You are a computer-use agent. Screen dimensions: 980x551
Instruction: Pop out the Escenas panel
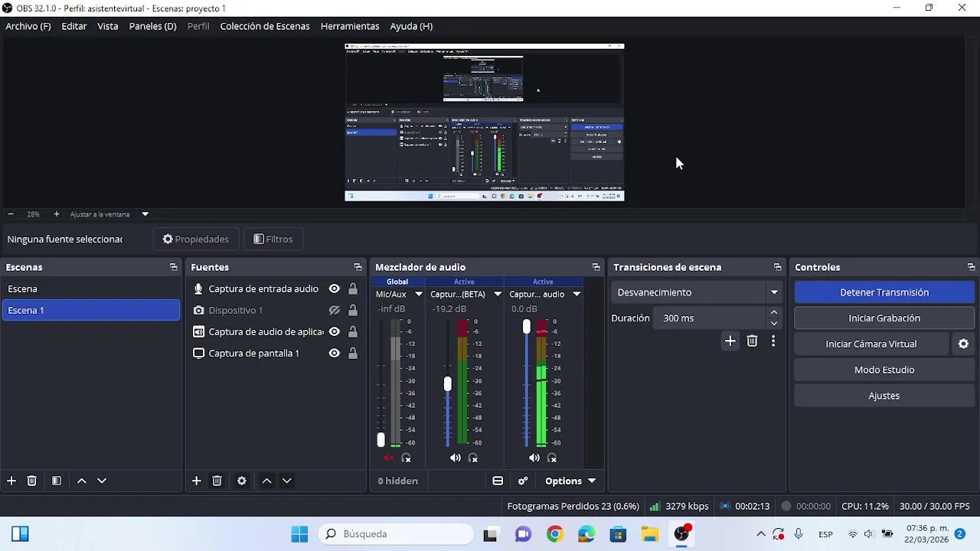coord(174,267)
